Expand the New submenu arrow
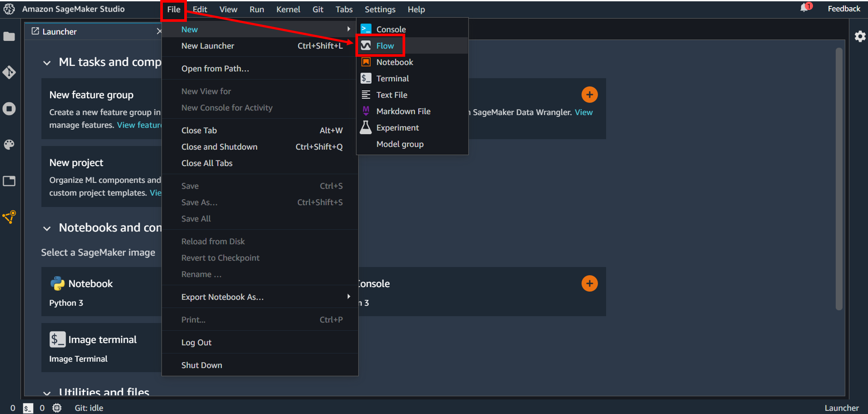This screenshot has height=414, width=868. pyautogui.click(x=348, y=29)
